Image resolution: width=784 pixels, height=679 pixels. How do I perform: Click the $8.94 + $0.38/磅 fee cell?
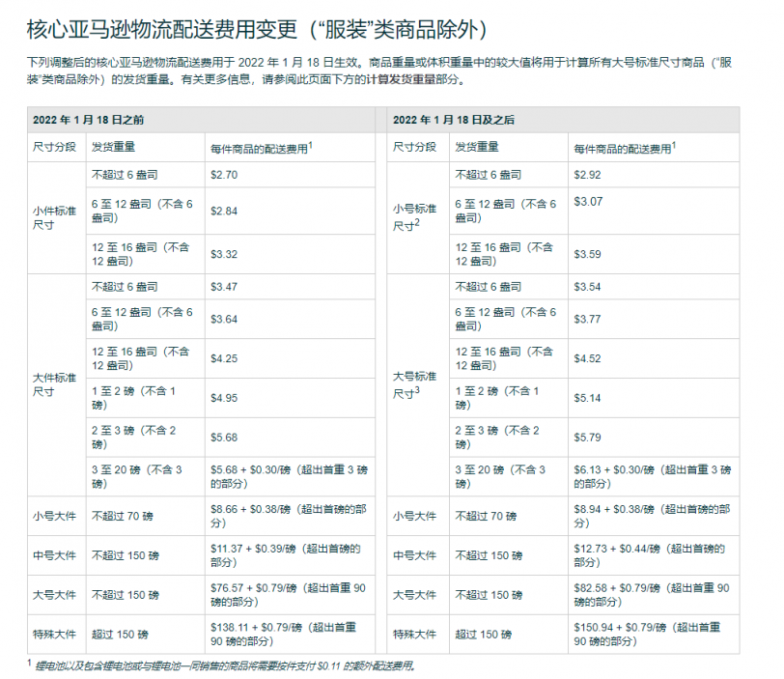(x=653, y=516)
